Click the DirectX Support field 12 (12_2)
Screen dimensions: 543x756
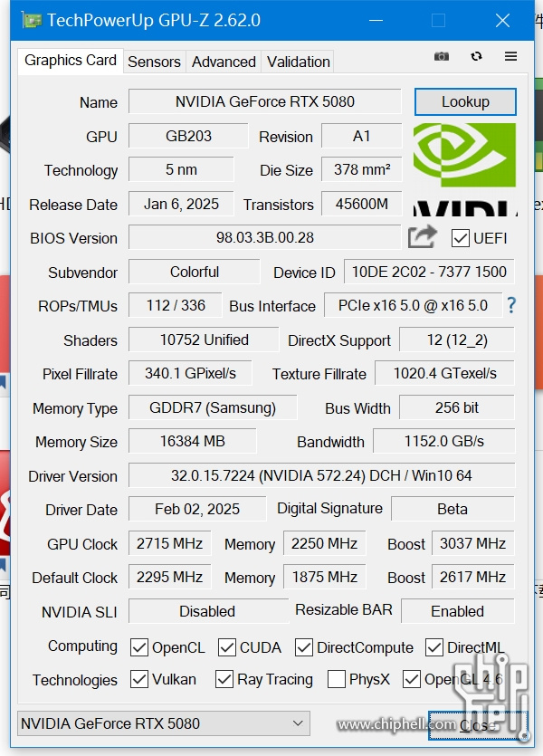[457, 340]
